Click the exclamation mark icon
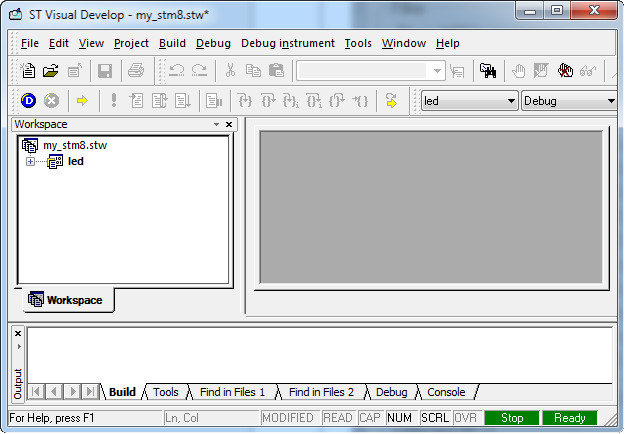Screen dimensions: 625x434 point(114,100)
